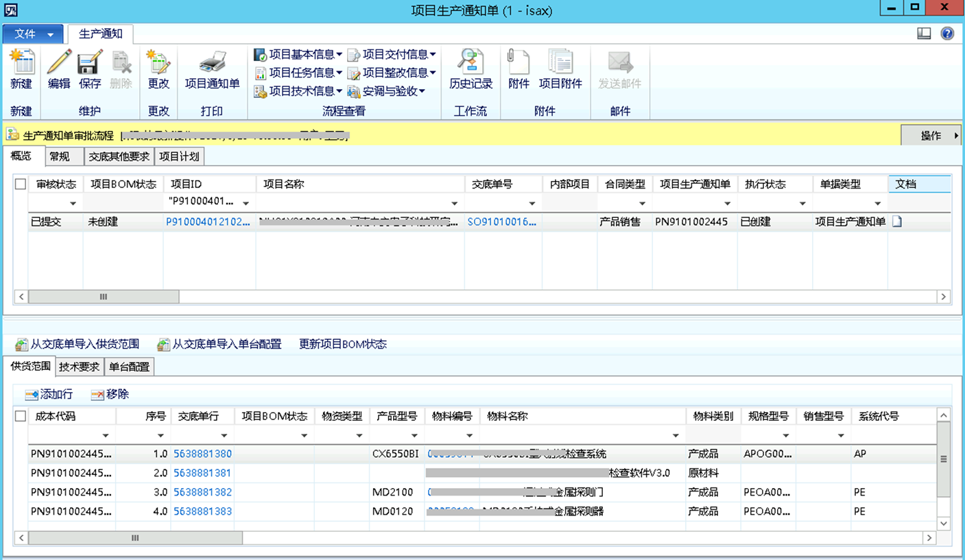Click the 生产通知单审批流程 workflow icon
This screenshot has width=965, height=560.
pos(12,135)
